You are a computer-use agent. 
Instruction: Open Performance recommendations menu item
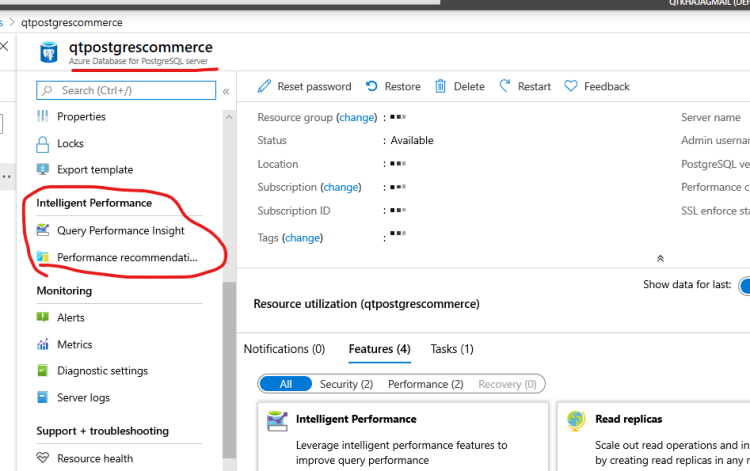click(x=127, y=257)
